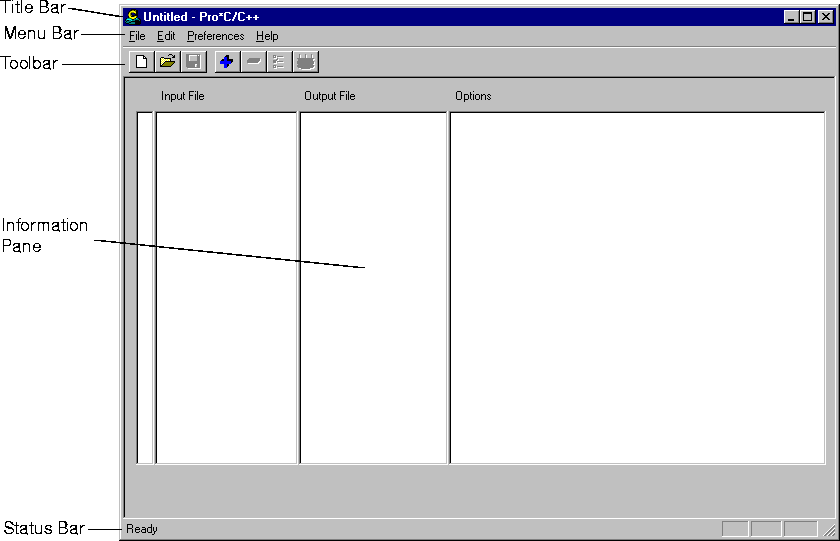Click the New project toolbar icon

coord(141,62)
